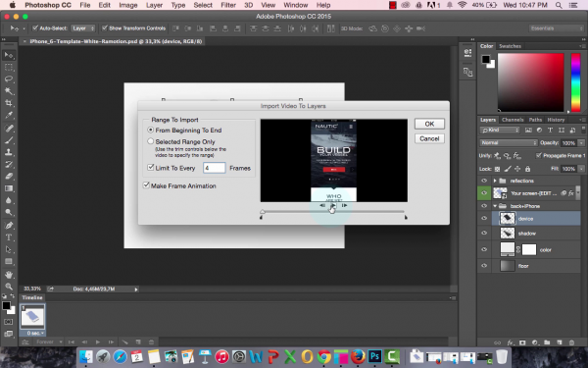Click OK in Import Video dialog
Image resolution: width=588 pixels, height=368 pixels.
pyautogui.click(x=429, y=124)
